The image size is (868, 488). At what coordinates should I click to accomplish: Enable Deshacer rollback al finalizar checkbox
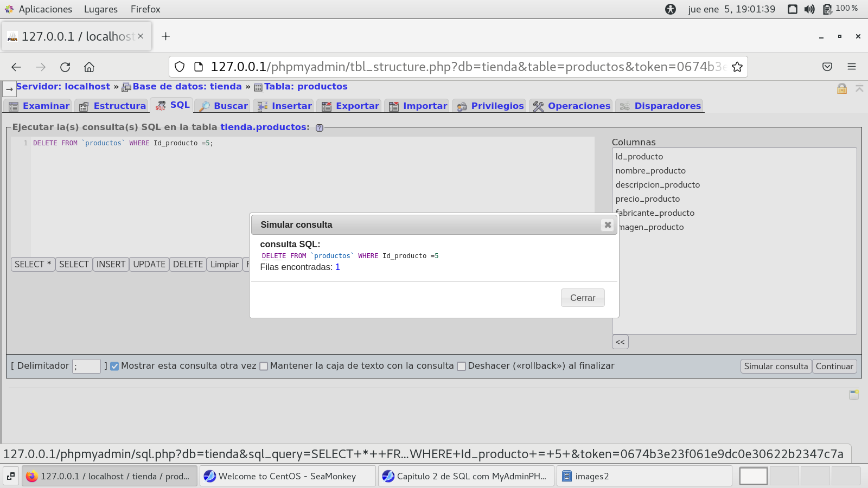(462, 366)
